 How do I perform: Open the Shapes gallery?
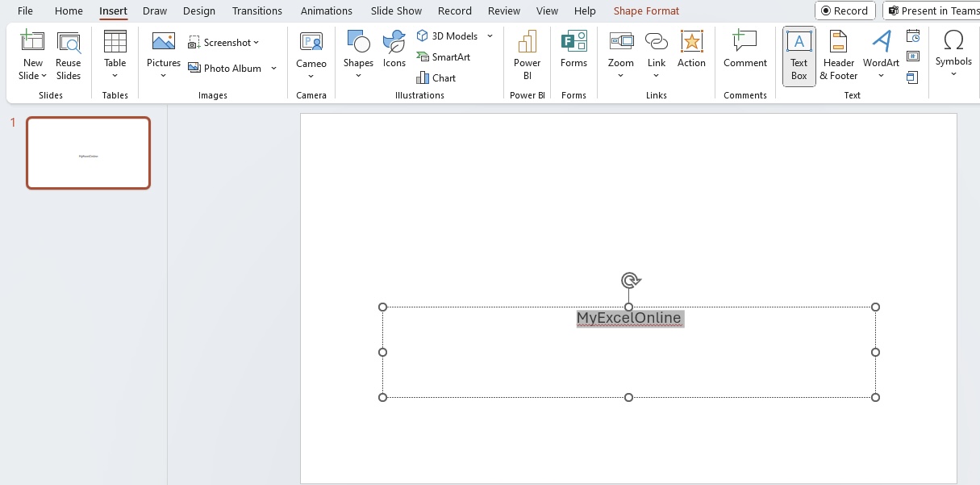(358, 56)
